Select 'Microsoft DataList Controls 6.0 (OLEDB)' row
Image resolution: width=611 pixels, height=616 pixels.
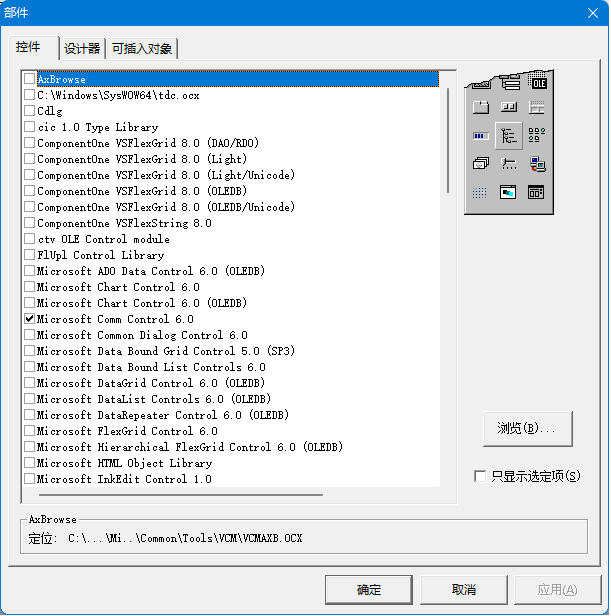click(154, 399)
